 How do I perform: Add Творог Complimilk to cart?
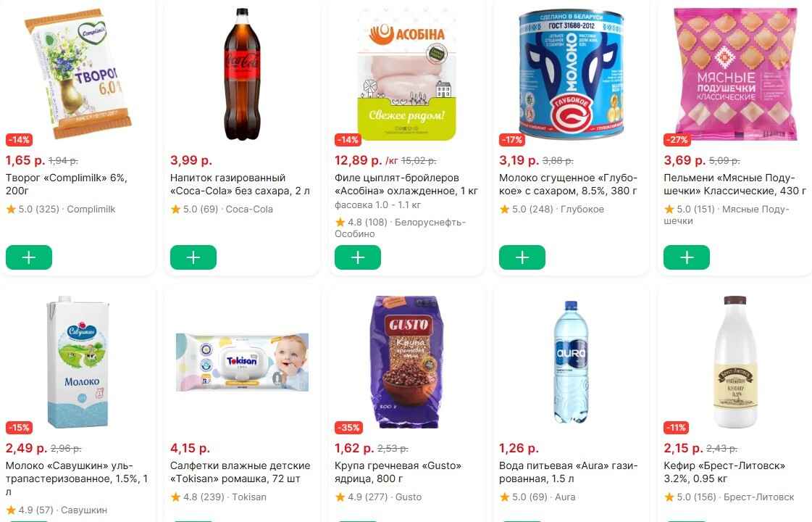tap(29, 257)
